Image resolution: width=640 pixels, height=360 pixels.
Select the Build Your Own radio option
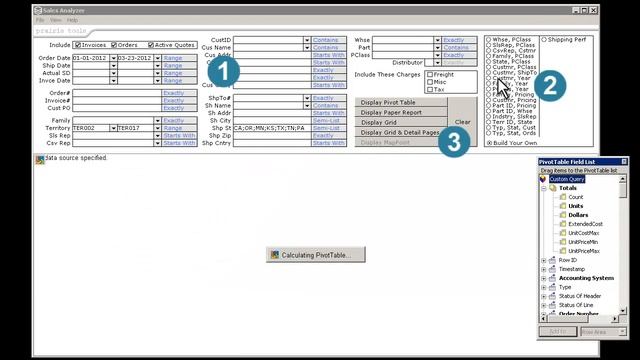489,143
